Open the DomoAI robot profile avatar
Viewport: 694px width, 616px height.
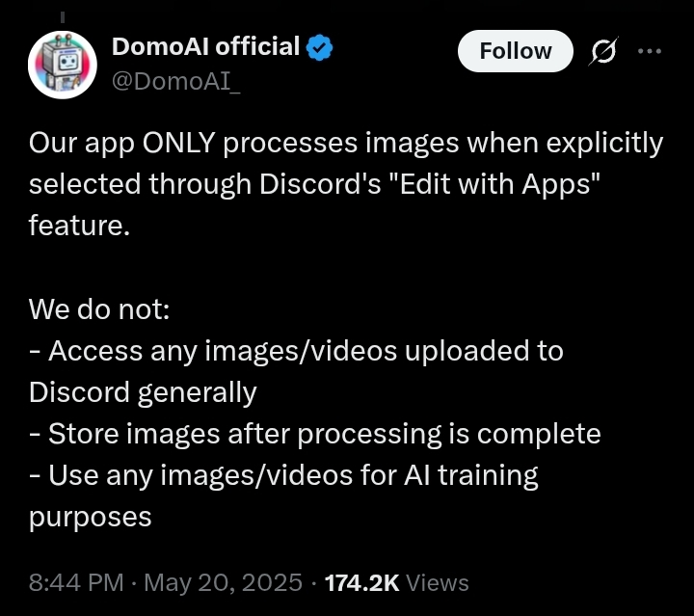click(63, 65)
